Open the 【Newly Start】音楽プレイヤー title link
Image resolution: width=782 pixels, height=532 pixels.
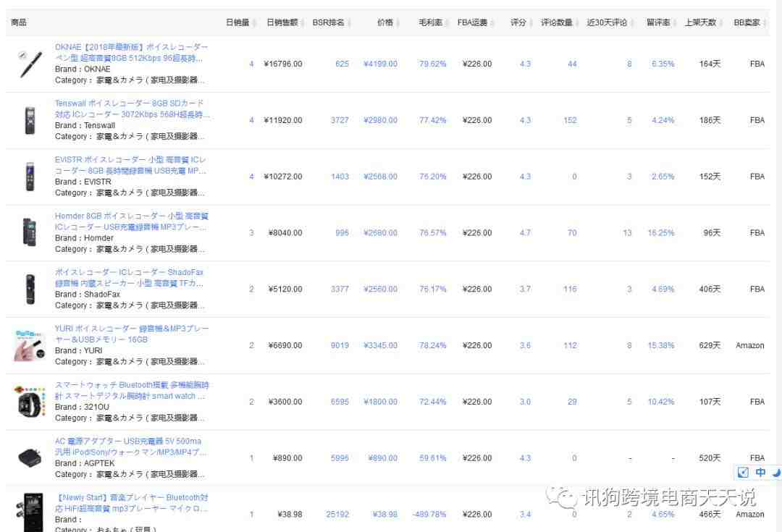pyautogui.click(x=131, y=503)
